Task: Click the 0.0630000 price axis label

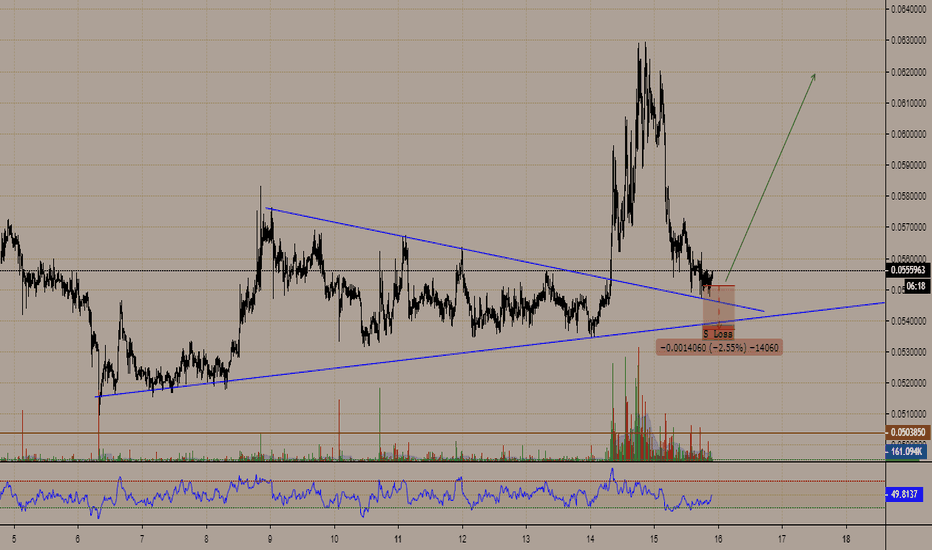Action: tap(908, 40)
